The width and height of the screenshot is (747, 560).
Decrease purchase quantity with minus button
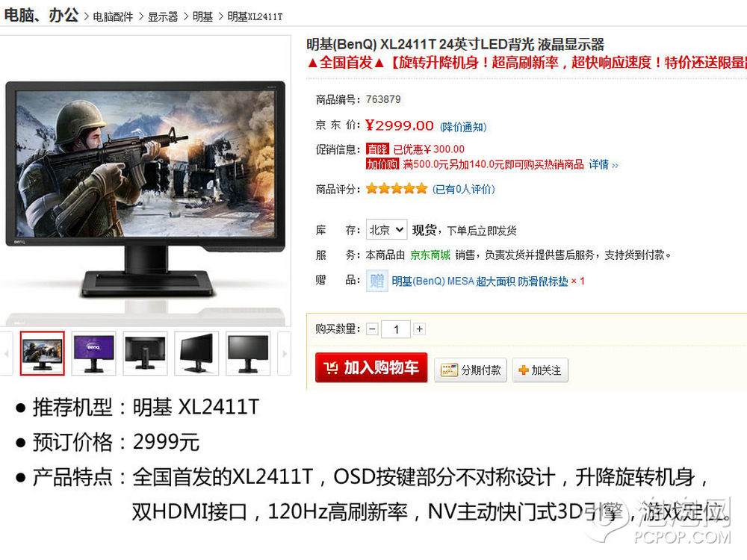coord(373,329)
